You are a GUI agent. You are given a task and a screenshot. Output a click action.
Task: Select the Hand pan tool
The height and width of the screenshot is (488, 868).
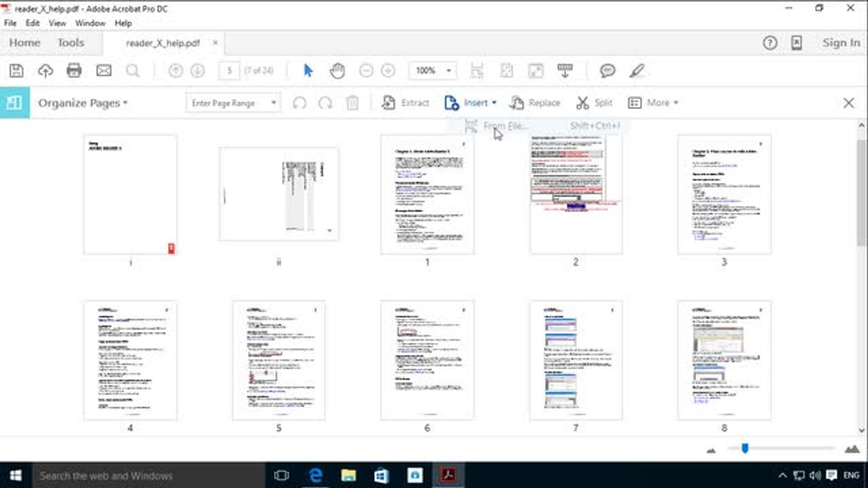(x=337, y=70)
